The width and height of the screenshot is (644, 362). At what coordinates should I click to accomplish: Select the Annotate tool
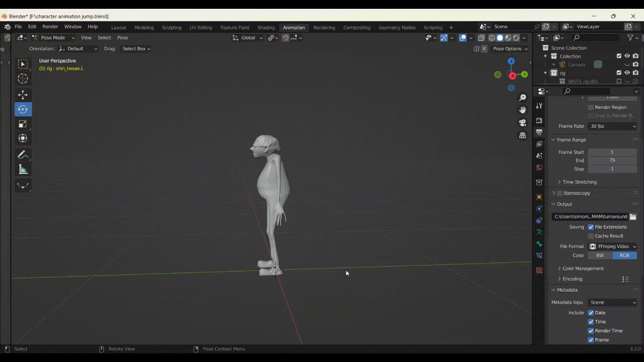[x=23, y=155]
